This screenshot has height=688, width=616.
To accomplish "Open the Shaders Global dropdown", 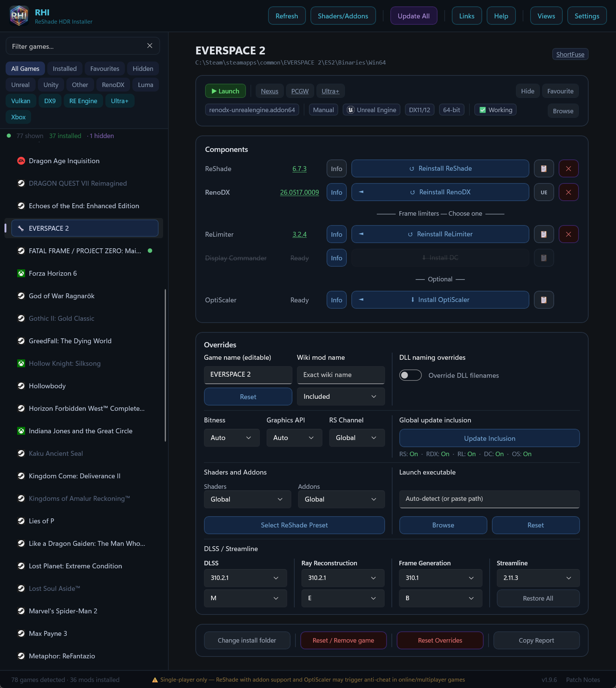I will [247, 499].
